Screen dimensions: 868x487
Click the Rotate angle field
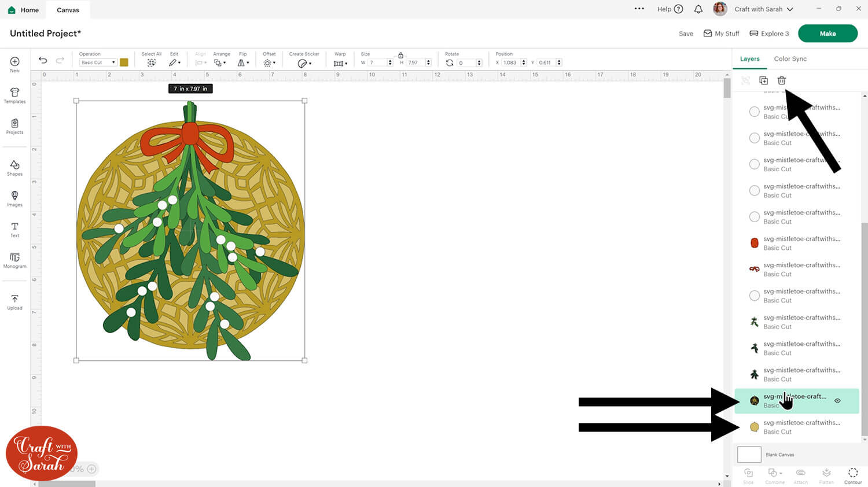click(x=466, y=62)
